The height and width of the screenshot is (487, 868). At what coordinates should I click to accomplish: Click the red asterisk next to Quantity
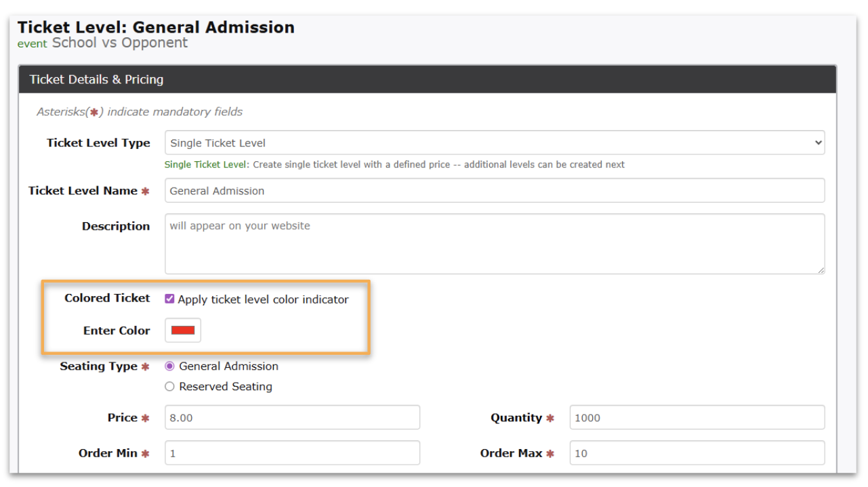coord(550,419)
